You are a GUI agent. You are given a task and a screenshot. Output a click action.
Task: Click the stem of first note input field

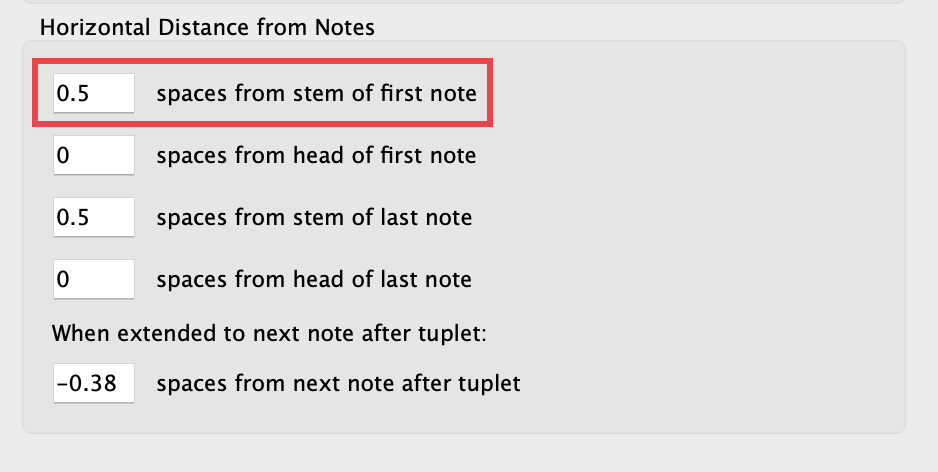click(93, 94)
